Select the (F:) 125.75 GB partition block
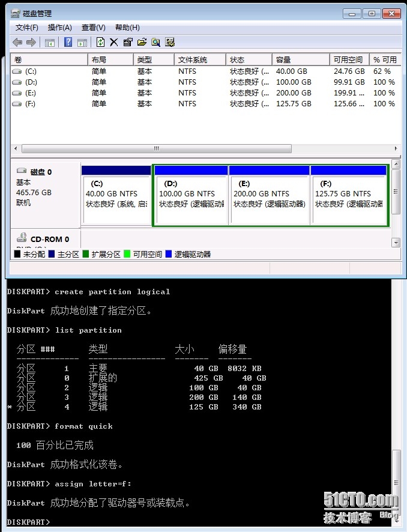Image resolution: width=407 pixels, height=532 pixels. [x=349, y=195]
